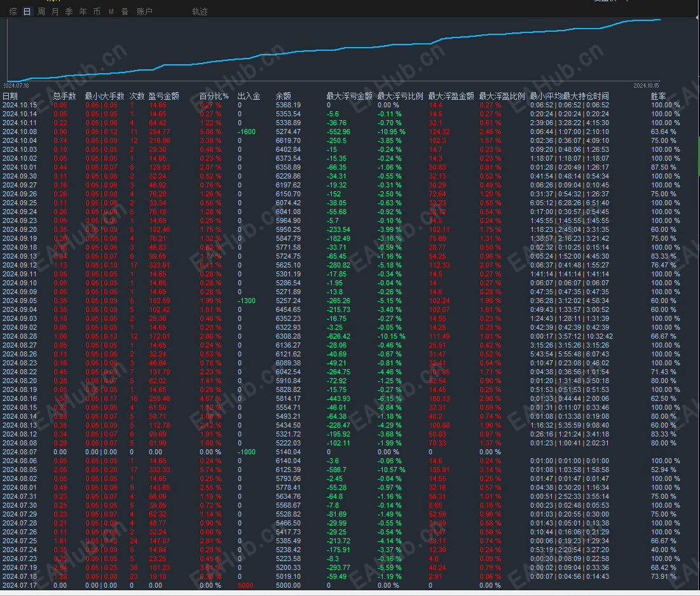Open the 账户 account tab
Screen dimensions: 700x596
144,11
